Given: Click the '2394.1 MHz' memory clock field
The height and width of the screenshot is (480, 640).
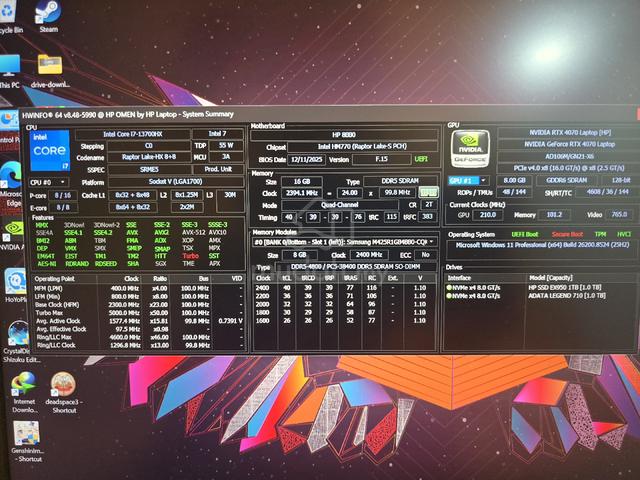Looking at the screenshot, I should pos(302,193).
